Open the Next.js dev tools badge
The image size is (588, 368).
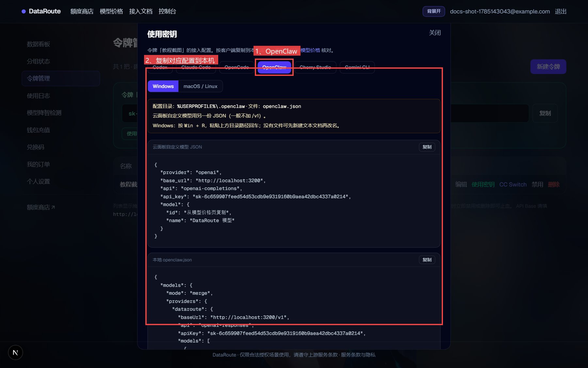(x=15, y=352)
